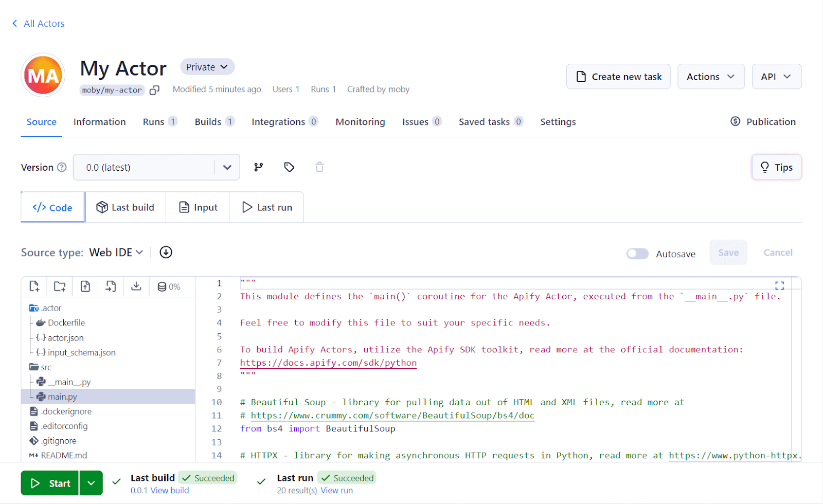Select main.py in the file tree
Image resolution: width=823 pixels, height=504 pixels.
click(63, 397)
